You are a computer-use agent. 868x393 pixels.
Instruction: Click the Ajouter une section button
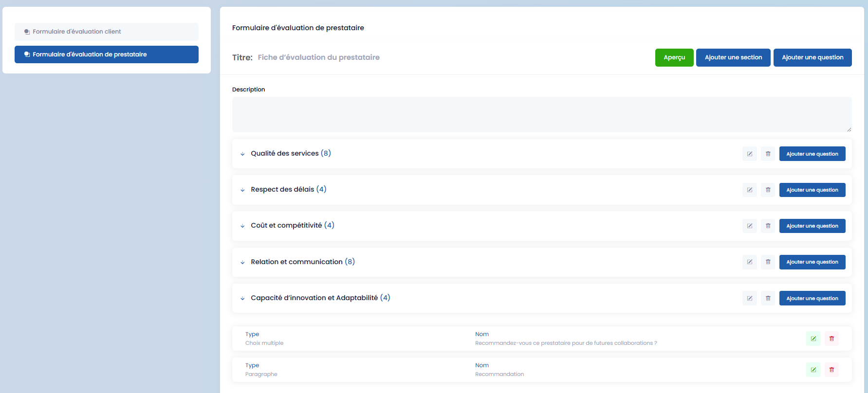(x=733, y=57)
